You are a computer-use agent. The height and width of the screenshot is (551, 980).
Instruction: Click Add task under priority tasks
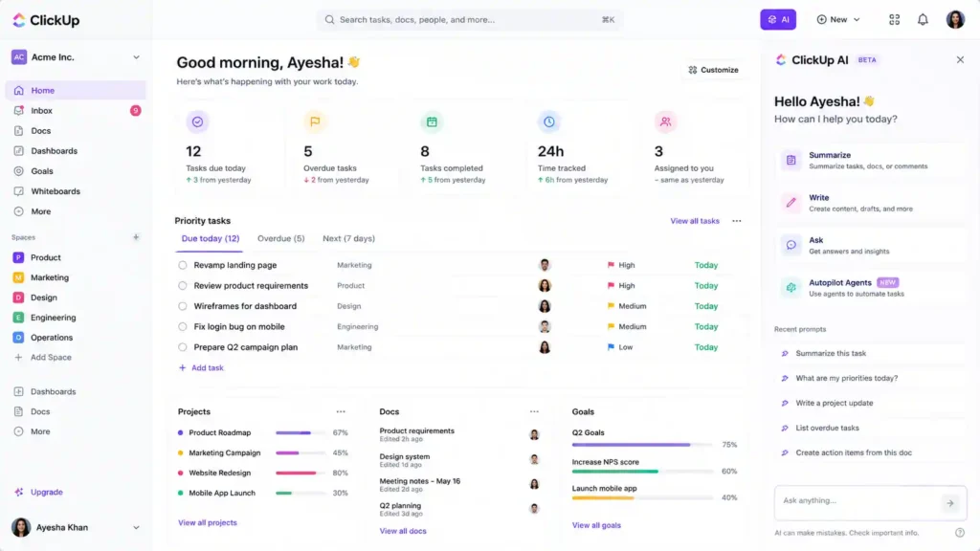[x=201, y=368]
